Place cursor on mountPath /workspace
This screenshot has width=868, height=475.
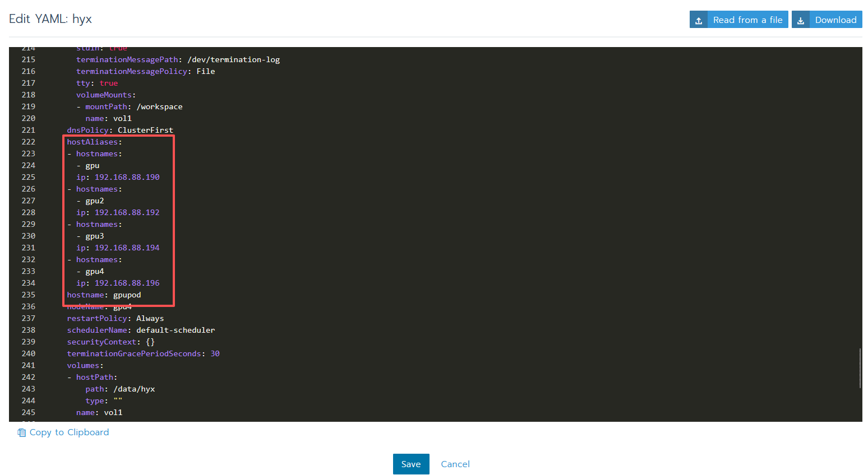tap(159, 106)
